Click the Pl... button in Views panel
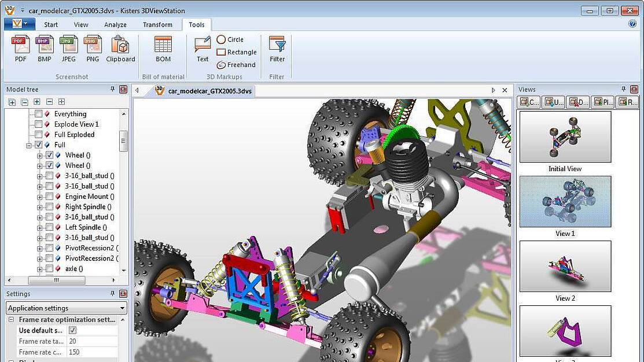 (602, 102)
